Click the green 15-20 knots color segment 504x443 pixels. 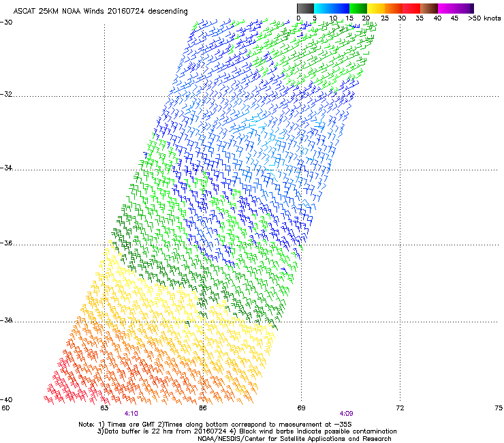(x=358, y=8)
